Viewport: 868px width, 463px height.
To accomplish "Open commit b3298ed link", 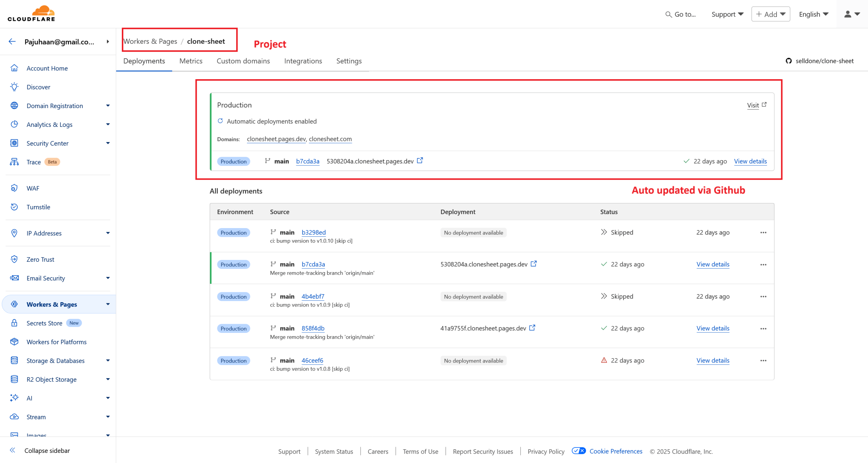I will click(314, 232).
